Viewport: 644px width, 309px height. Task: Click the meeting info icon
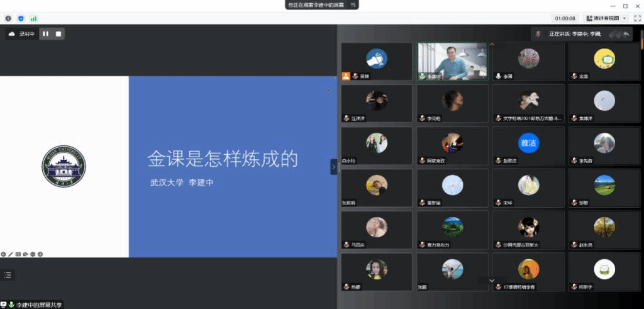tap(8, 18)
